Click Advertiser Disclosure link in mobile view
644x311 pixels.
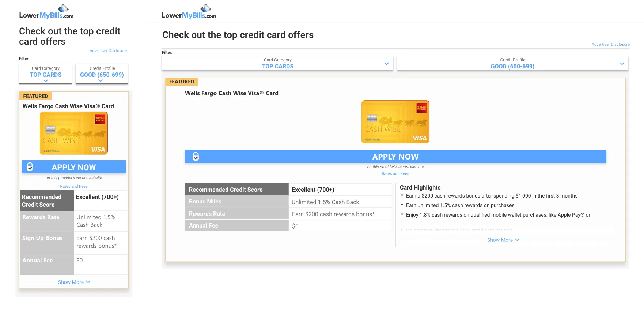pyautogui.click(x=108, y=51)
